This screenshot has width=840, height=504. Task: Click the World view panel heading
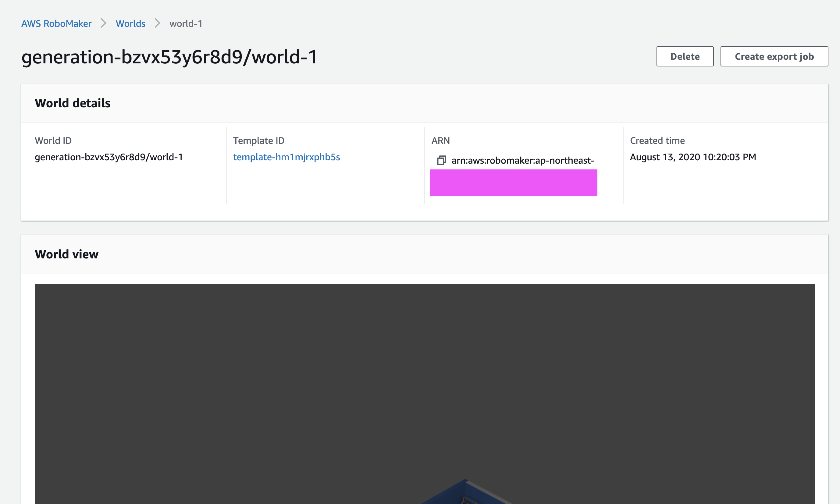[66, 254]
